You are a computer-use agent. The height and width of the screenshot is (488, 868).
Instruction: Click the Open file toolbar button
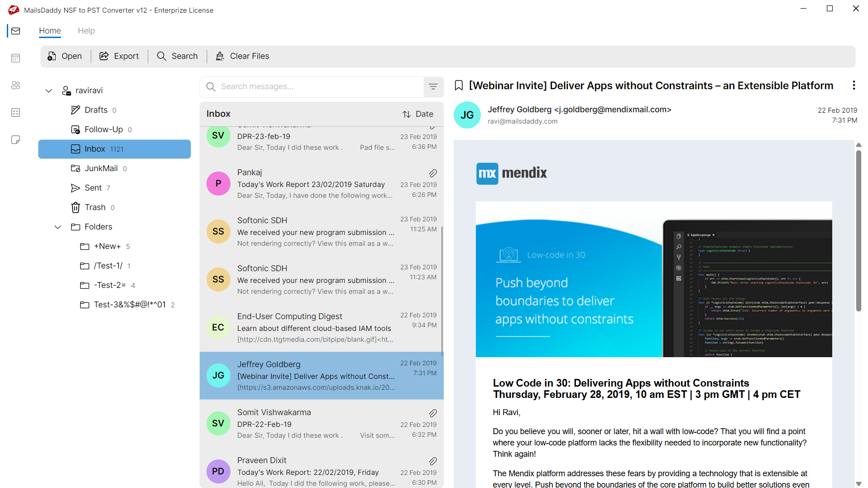click(65, 56)
